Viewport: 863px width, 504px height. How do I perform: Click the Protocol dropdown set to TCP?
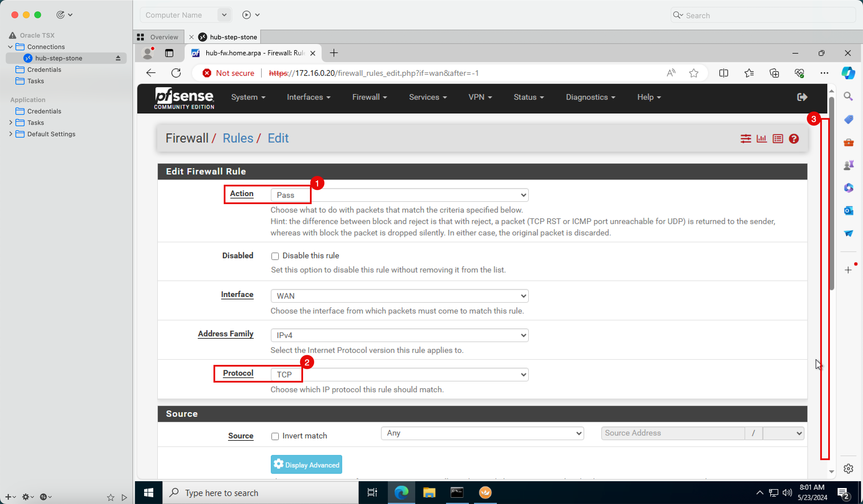tap(399, 374)
